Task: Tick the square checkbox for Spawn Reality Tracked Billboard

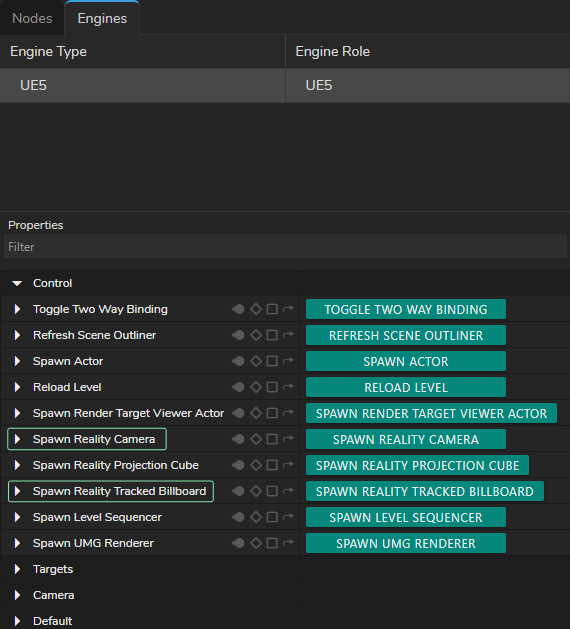Action: click(272, 491)
